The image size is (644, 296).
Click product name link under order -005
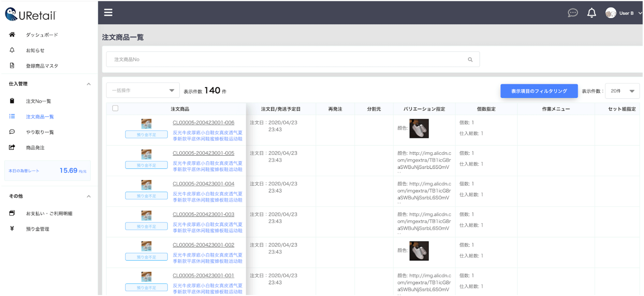pos(207,166)
